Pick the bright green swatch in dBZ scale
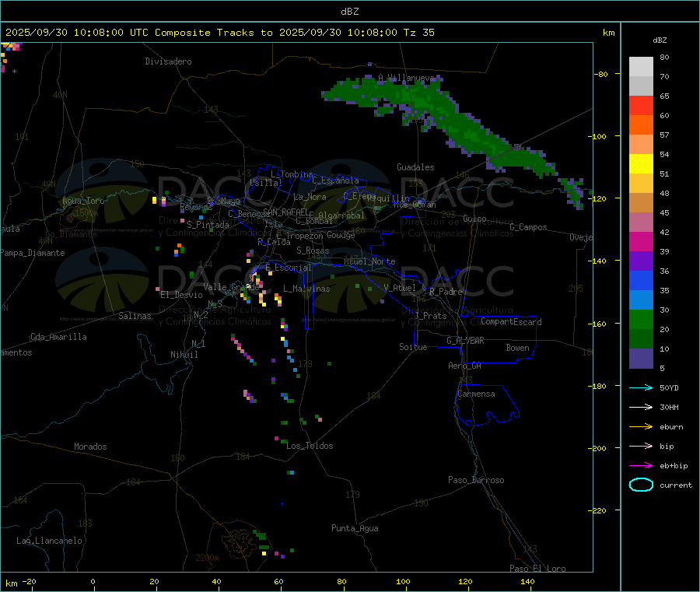The image size is (700, 592). [641, 319]
